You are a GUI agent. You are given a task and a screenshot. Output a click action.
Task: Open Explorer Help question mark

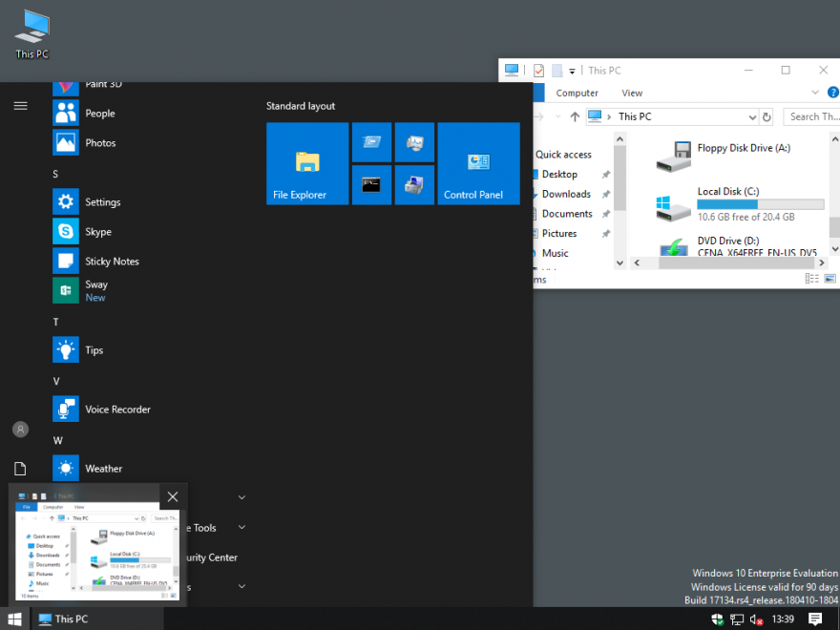[x=833, y=93]
